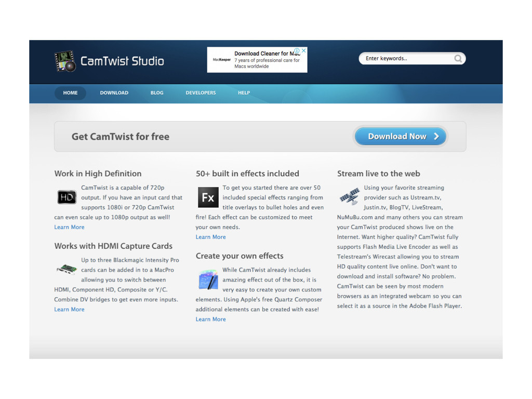Click the Download Now button
Image resolution: width=532 pixels, height=399 pixels.
pos(401,137)
